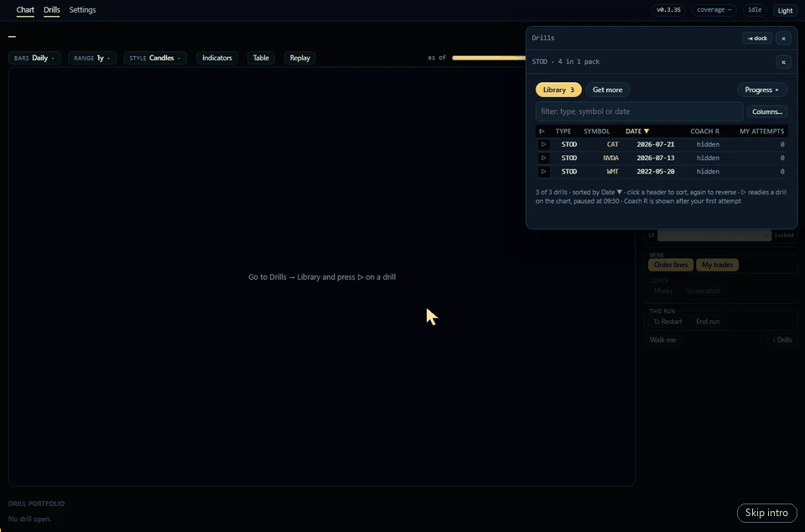This screenshot has width=805, height=532.
Task: Click the v0.3.35 version badge
Action: (668, 10)
